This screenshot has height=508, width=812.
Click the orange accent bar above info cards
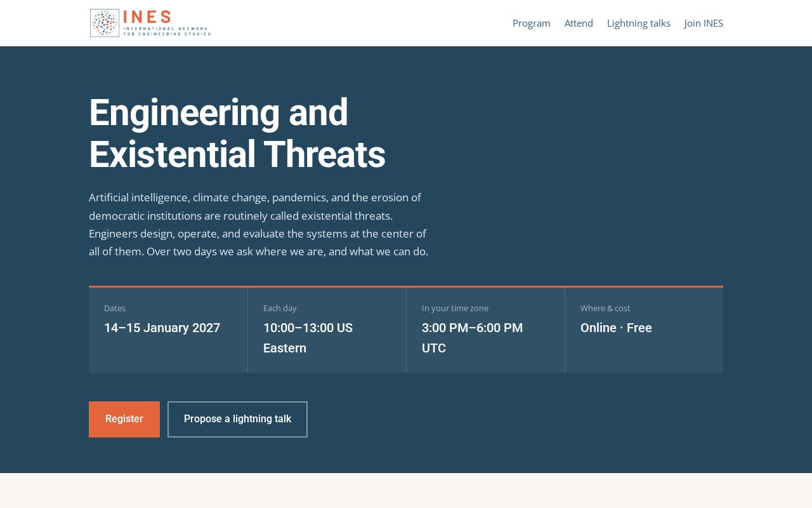tap(406, 287)
